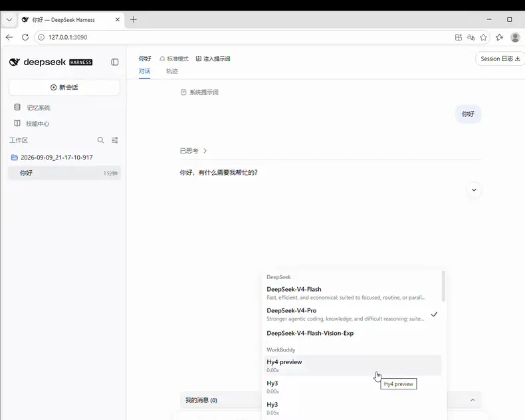525x420 pixels.
Task: Toggle the sidebar collapse icon
Action: click(x=114, y=62)
